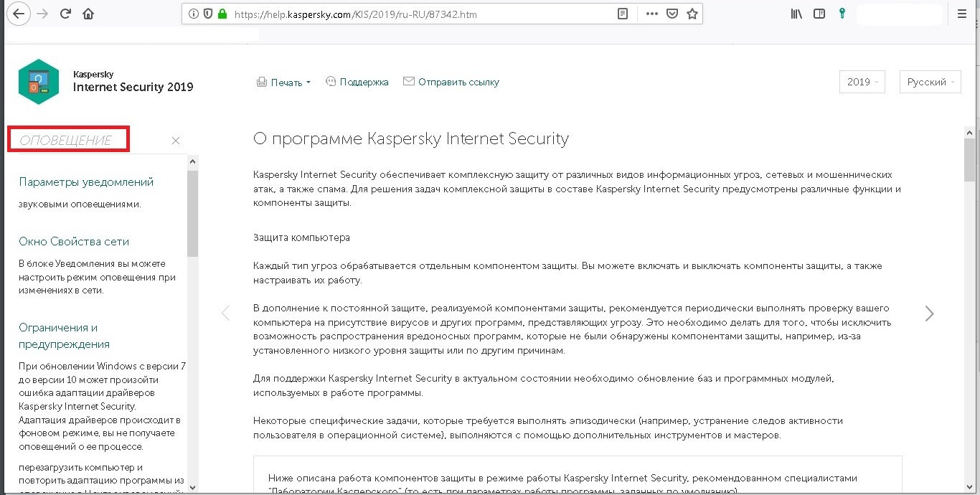Image resolution: width=980 pixels, height=495 pixels.
Task: Show the browser sidebar panel
Action: point(818,14)
